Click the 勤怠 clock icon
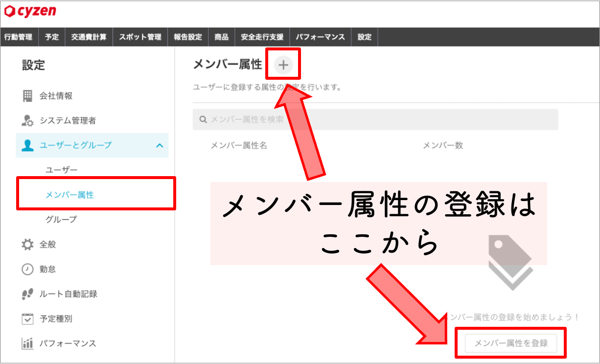This screenshot has width=600, height=364. click(28, 269)
